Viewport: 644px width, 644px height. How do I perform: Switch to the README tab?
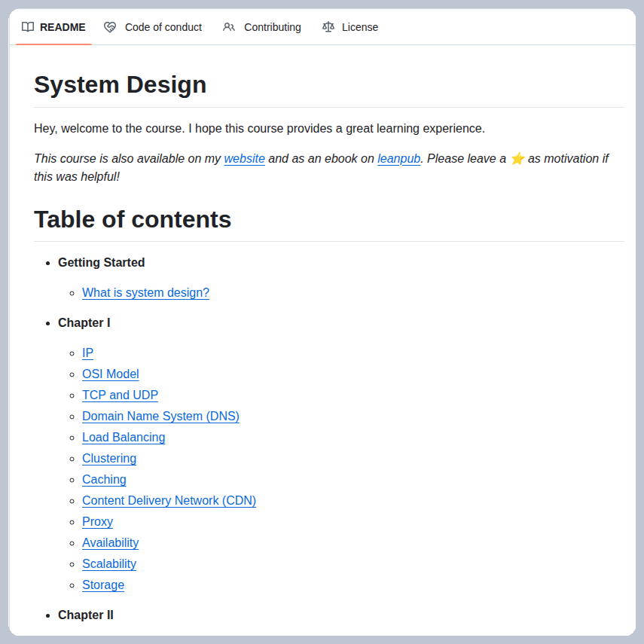(53, 27)
